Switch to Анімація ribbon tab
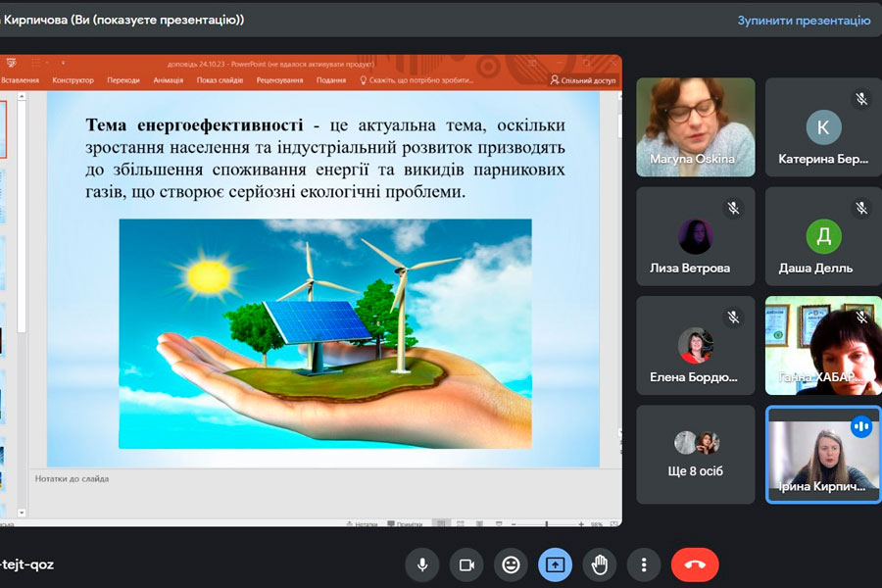The height and width of the screenshot is (588, 882). click(169, 80)
